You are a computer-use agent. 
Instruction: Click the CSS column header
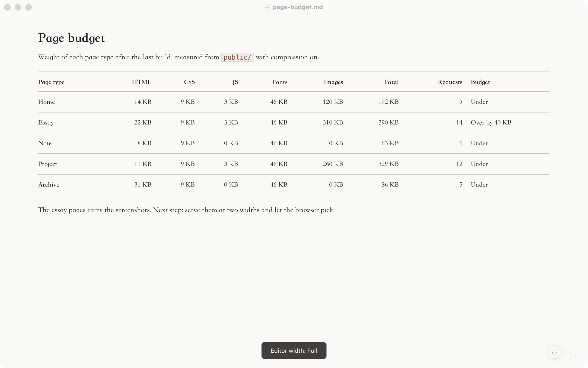189,82
